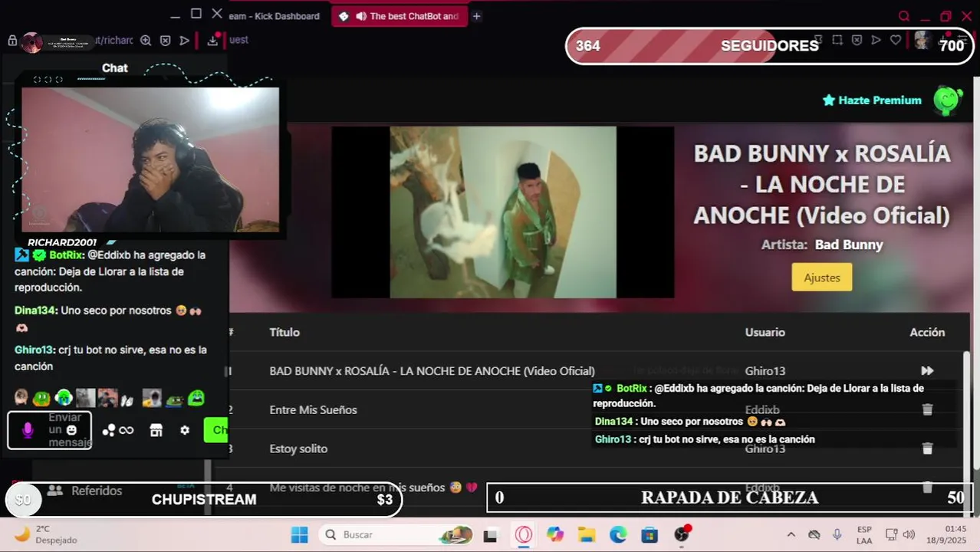
Task: Click the taskbar microphone tray icon
Action: [837, 534]
